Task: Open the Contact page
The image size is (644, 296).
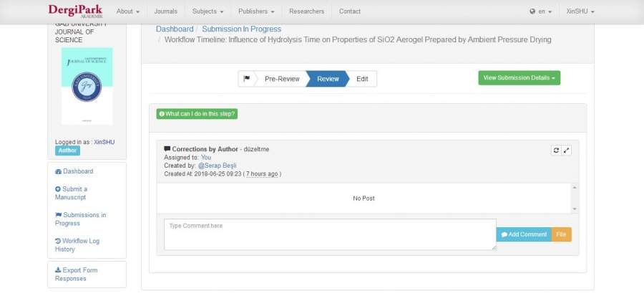Action: (350, 11)
